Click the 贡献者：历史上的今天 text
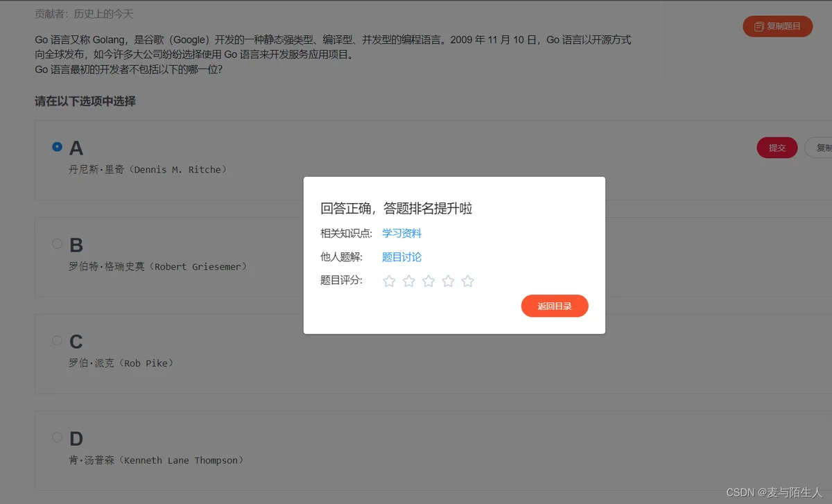The height and width of the screenshot is (504, 832). [x=84, y=14]
